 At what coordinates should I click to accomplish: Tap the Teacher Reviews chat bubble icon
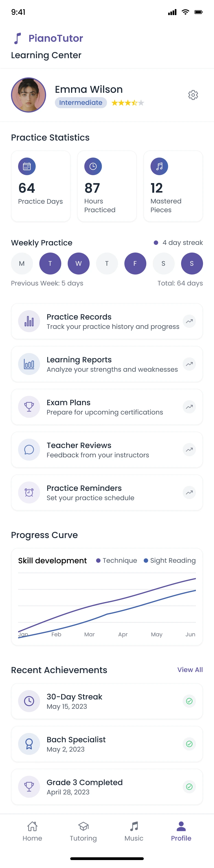tap(29, 449)
